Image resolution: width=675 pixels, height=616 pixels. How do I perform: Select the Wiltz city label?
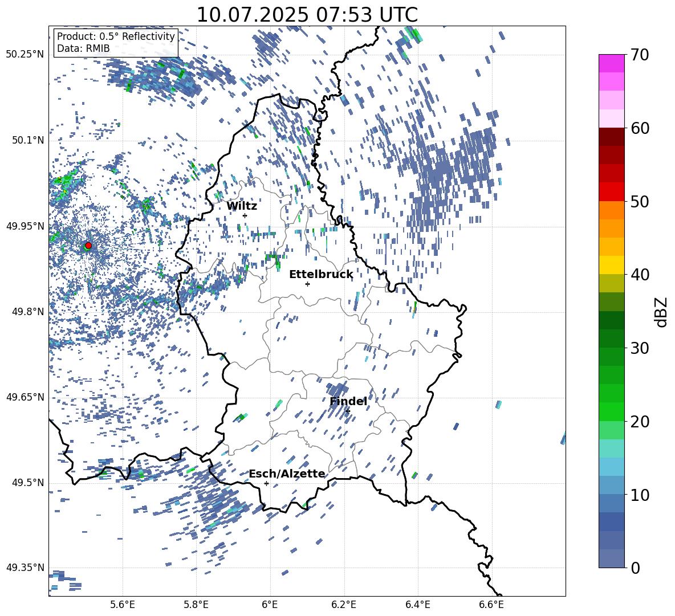point(242,206)
